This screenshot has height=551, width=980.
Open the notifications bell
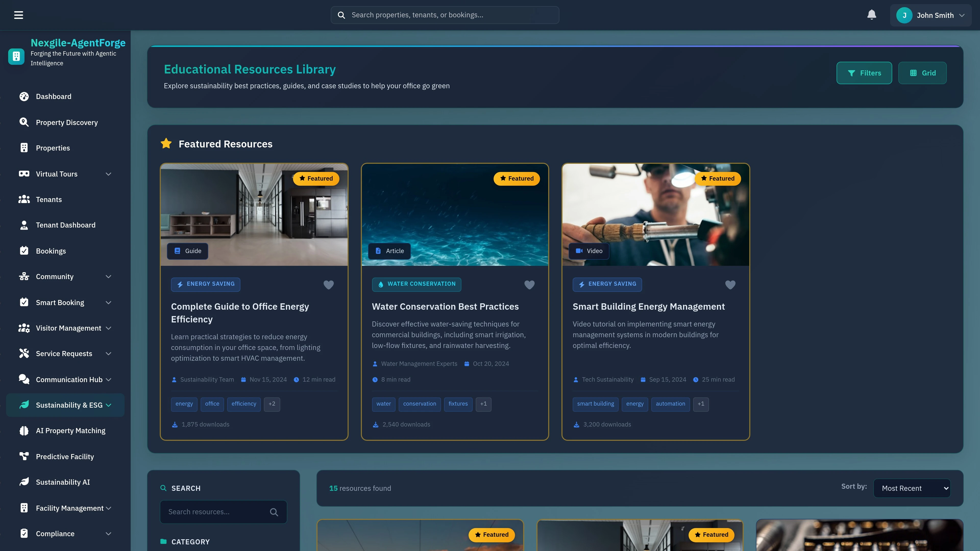872,15
